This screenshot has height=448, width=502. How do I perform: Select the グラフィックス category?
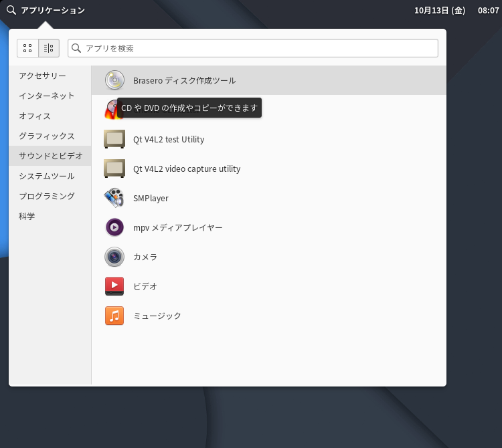[x=50, y=136]
